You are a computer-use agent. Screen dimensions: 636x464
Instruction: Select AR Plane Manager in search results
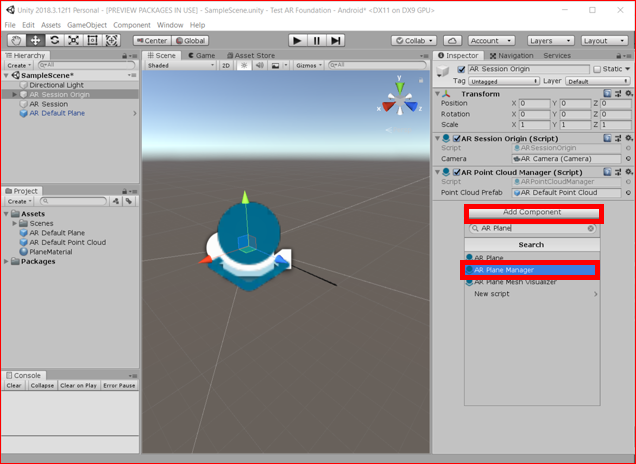[x=530, y=270]
